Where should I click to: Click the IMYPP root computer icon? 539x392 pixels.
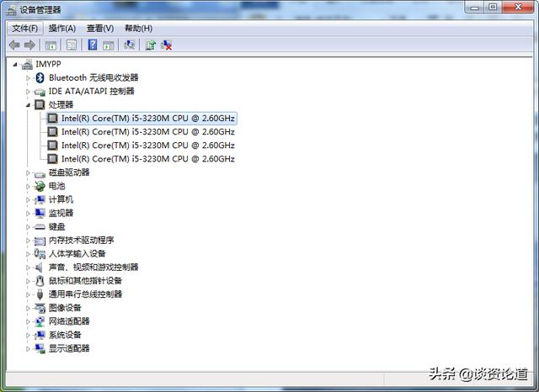pyautogui.click(x=27, y=64)
